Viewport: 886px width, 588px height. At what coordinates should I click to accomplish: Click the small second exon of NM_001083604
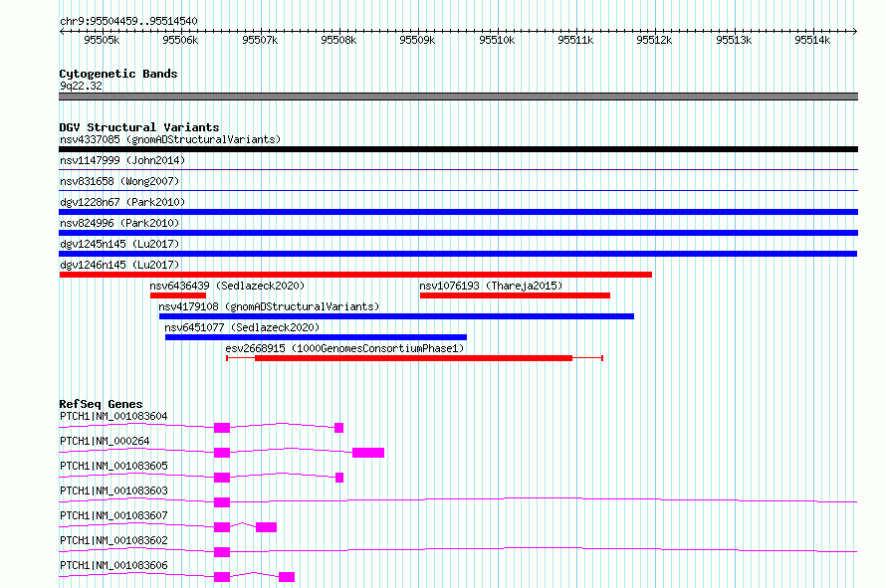[339, 428]
